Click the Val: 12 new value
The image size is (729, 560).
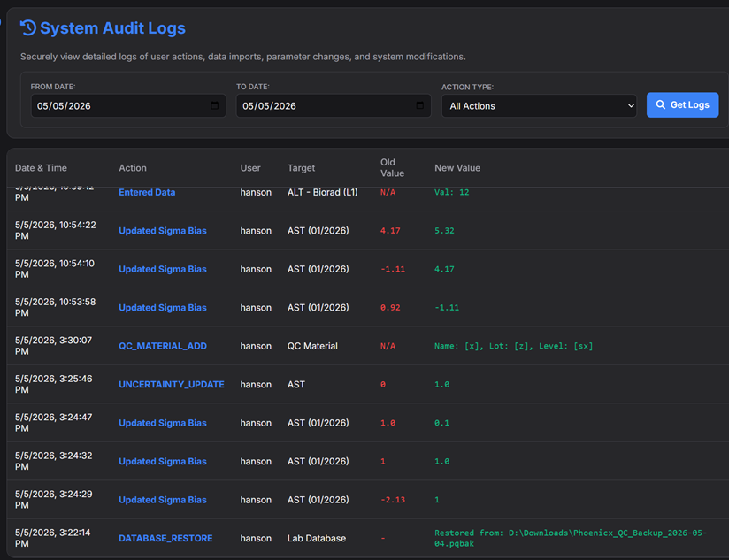(x=451, y=192)
